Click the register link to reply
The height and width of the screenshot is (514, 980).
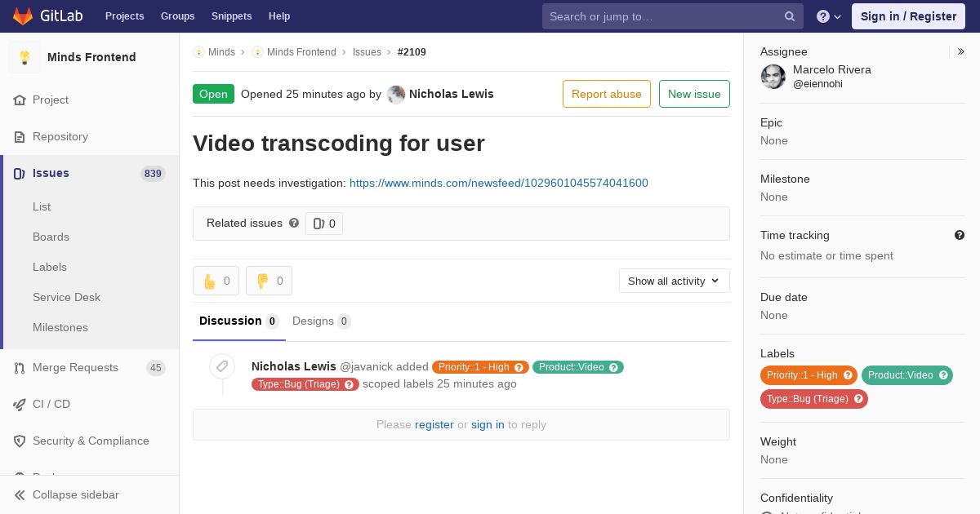pos(434,424)
